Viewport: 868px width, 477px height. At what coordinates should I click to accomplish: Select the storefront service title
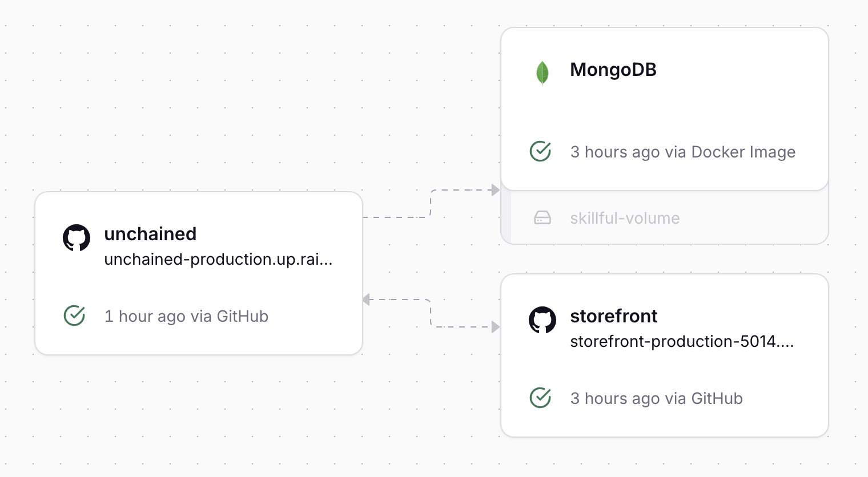coord(614,316)
